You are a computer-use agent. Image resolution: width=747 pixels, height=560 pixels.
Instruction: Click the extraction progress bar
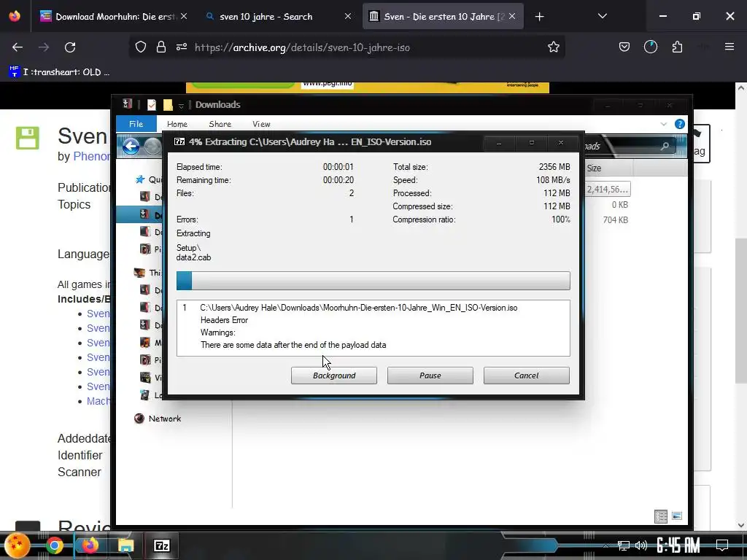373,281
